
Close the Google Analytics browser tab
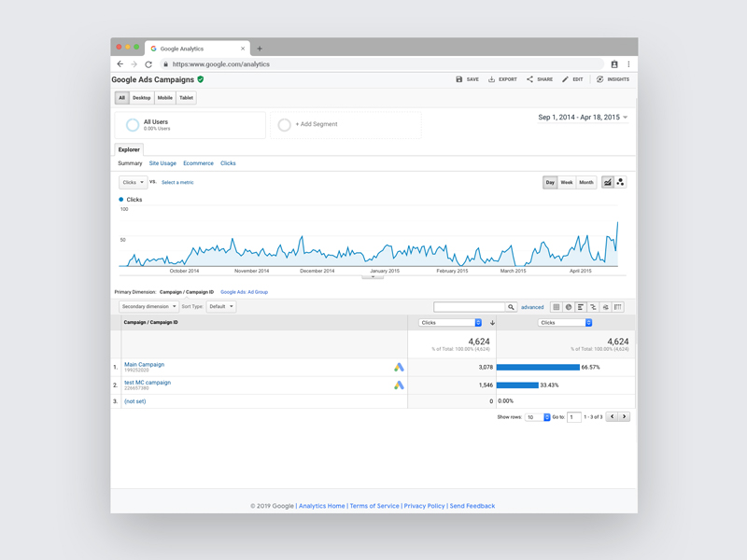tap(243, 49)
